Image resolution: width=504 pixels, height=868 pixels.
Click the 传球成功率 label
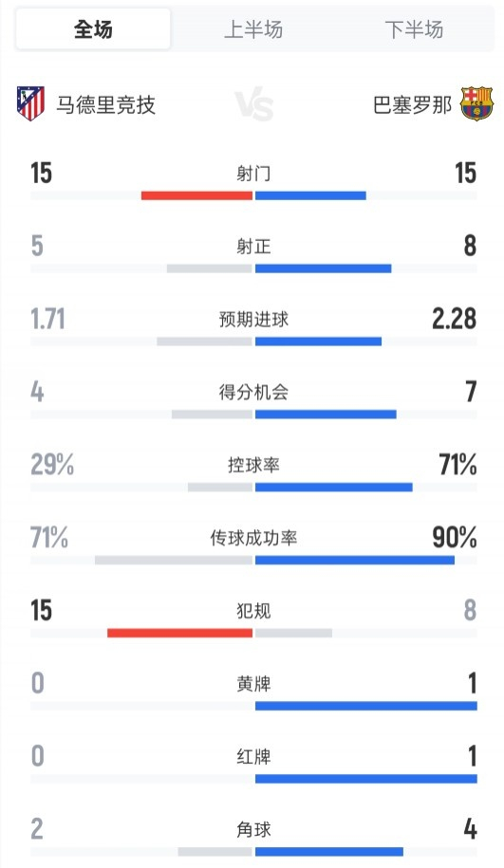point(253,538)
